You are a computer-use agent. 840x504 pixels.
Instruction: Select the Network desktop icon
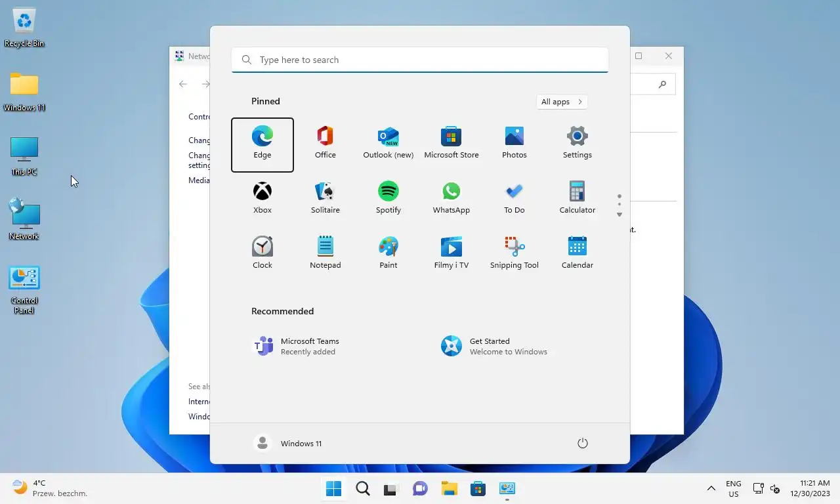click(24, 220)
